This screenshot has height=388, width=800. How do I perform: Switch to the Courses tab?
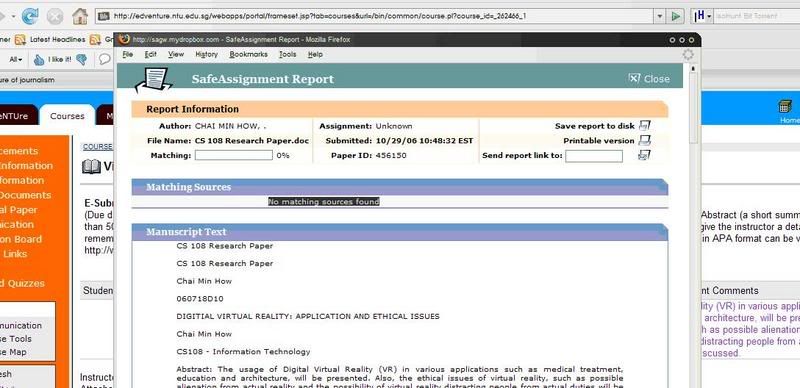pyautogui.click(x=67, y=116)
